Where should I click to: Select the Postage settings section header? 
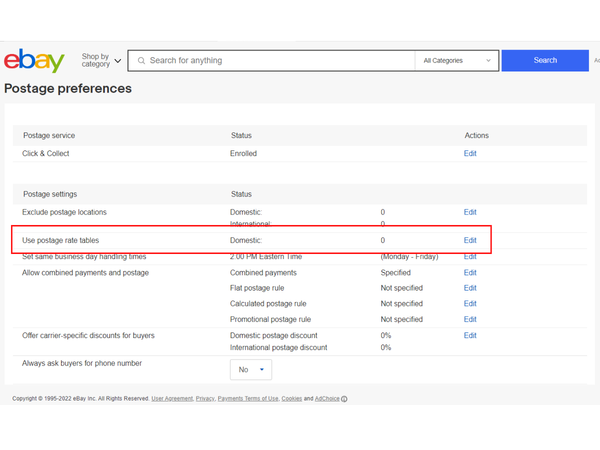tap(50, 194)
